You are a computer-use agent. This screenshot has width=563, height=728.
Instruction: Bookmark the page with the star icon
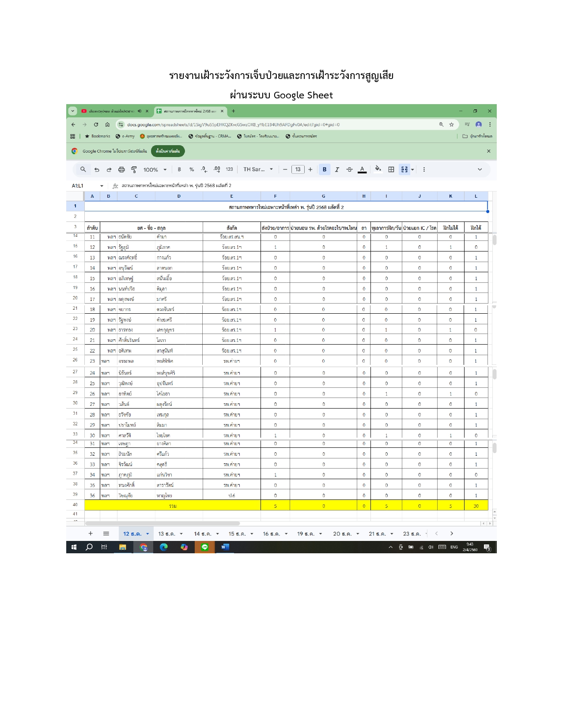click(x=451, y=124)
